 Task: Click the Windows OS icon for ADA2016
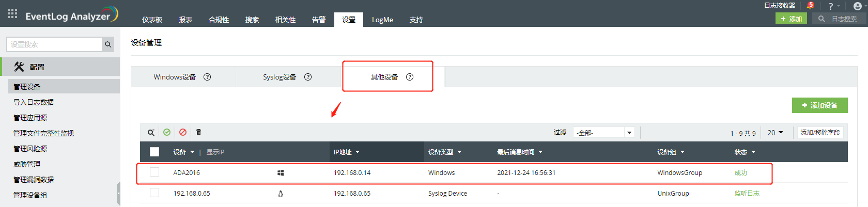[281, 173]
